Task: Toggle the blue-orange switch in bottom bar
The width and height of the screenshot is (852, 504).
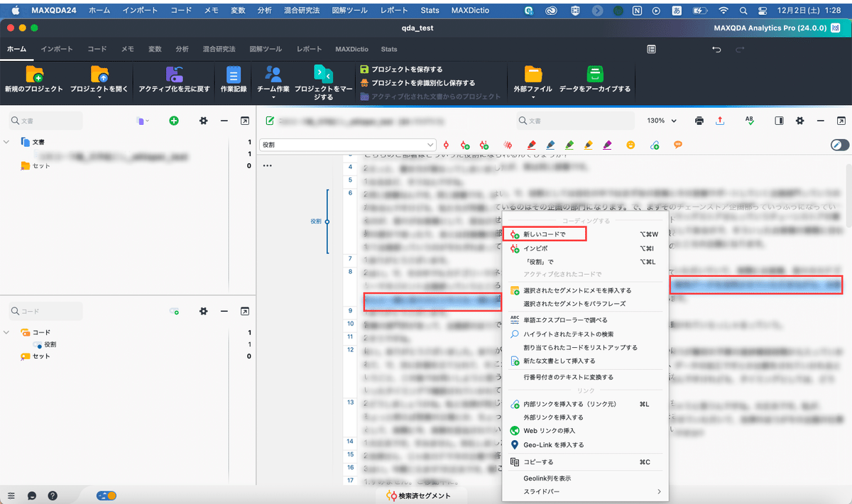Action: 106,495
